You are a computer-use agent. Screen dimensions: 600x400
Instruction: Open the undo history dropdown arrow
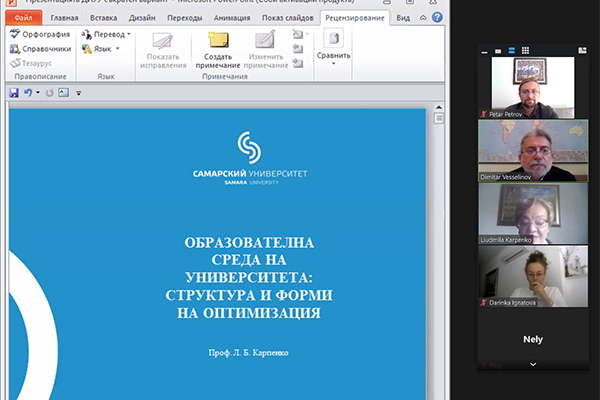(x=38, y=93)
